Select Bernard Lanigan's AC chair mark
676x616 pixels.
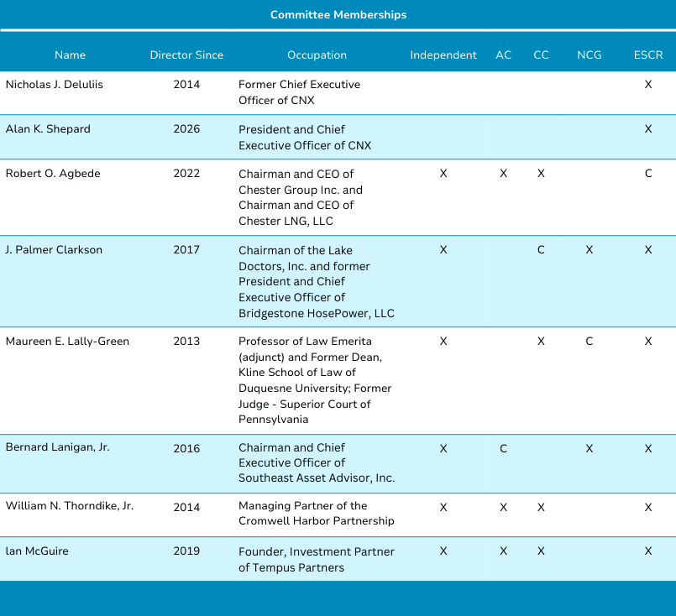point(503,448)
